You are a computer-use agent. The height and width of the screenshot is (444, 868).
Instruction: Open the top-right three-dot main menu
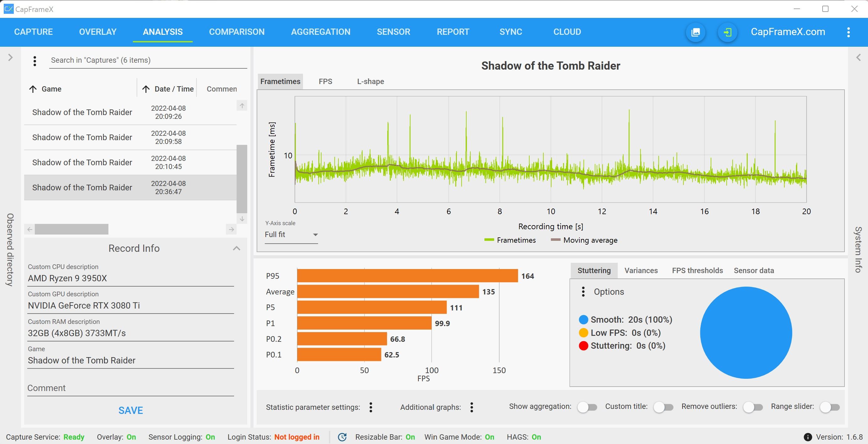tap(849, 32)
